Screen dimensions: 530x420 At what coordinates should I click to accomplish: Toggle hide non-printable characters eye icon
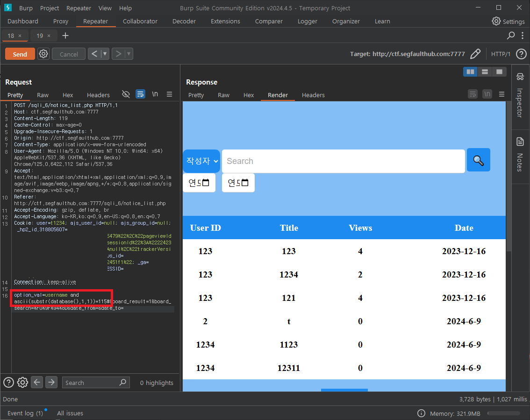tap(126, 94)
